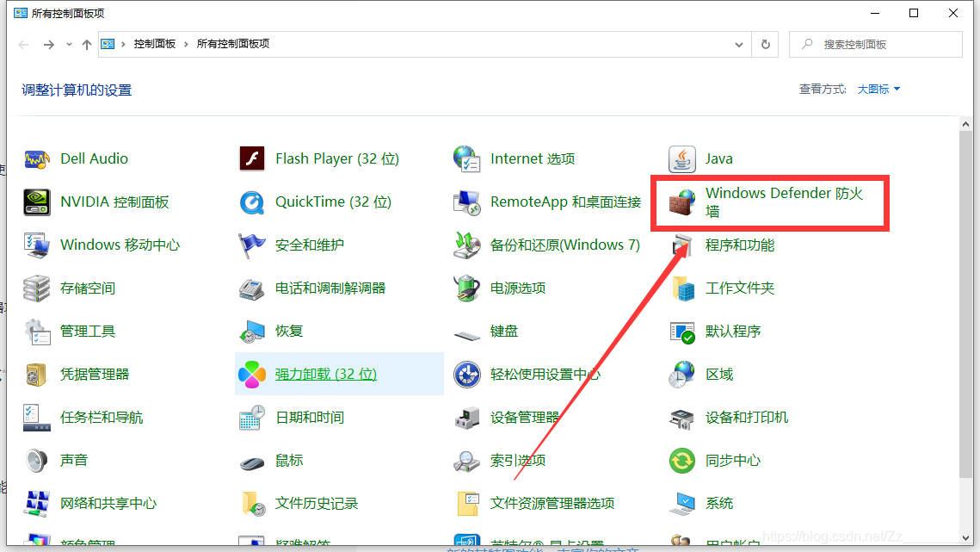Viewport: 980px width, 552px height.
Task: Click the 调整计算机的设置 heading
Action: point(77,90)
